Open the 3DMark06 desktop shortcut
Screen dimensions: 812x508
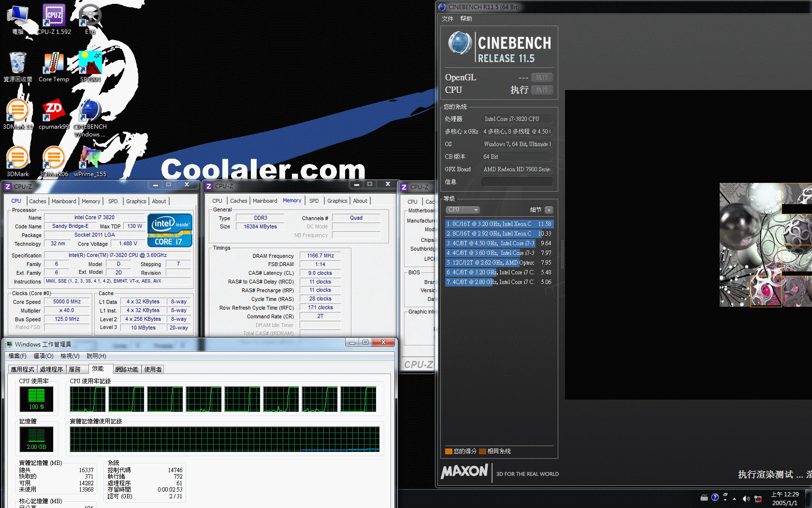click(x=54, y=162)
